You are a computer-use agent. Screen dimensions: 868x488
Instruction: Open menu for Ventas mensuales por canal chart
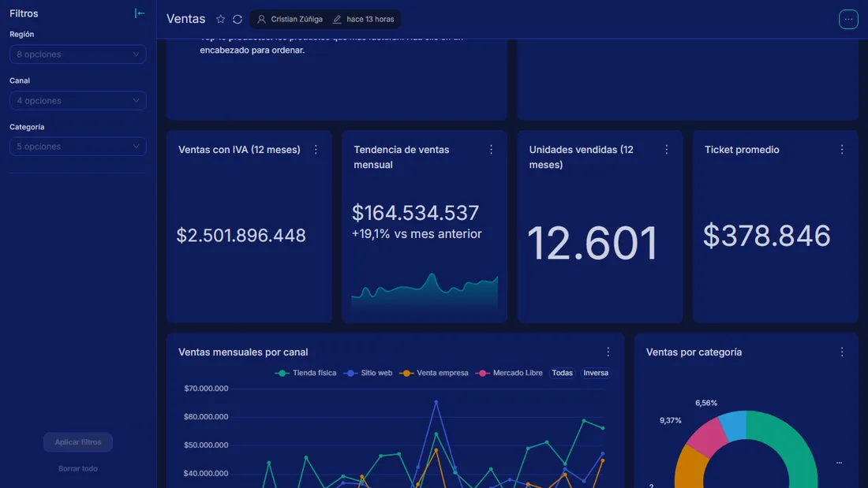(x=608, y=352)
